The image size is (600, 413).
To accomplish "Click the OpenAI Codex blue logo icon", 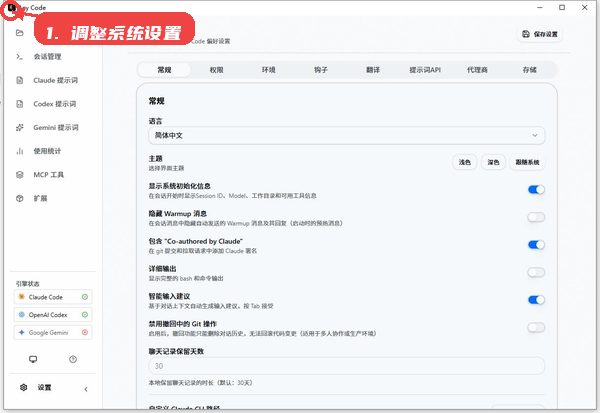I will tap(22, 315).
